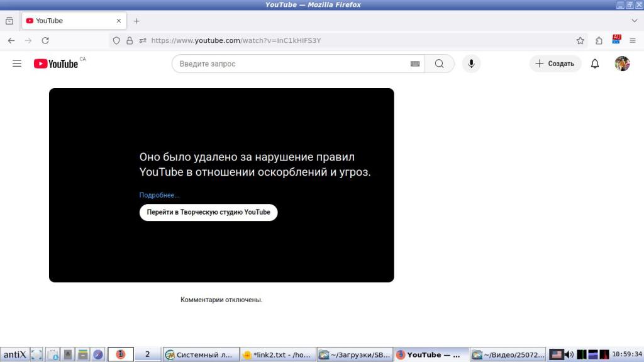Switch to workspace 2
The image size is (644, 362).
point(147,354)
